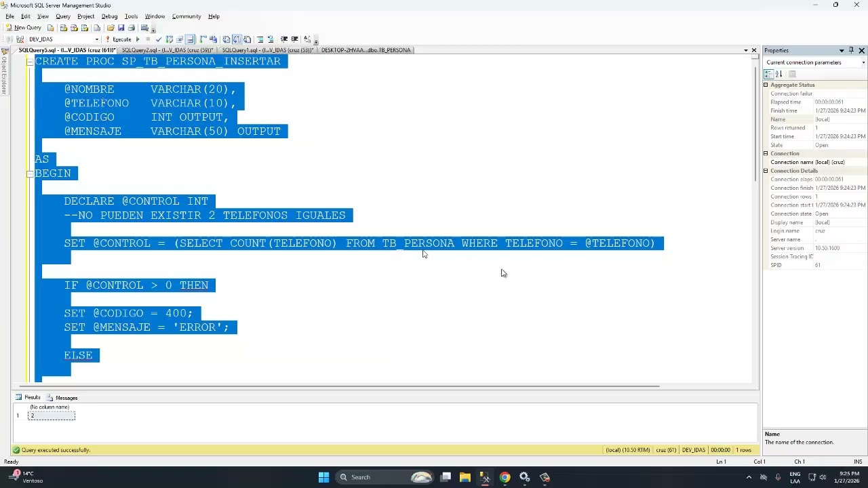The height and width of the screenshot is (488, 868).
Task: Collapse the BEGIN block outline region
Action: [29, 174]
